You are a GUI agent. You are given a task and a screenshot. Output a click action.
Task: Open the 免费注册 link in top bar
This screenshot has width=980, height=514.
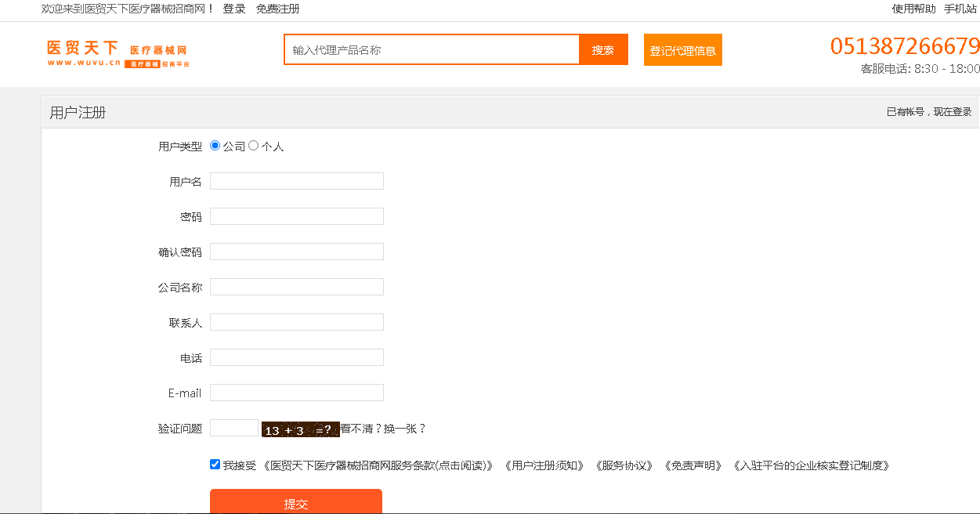(x=277, y=9)
